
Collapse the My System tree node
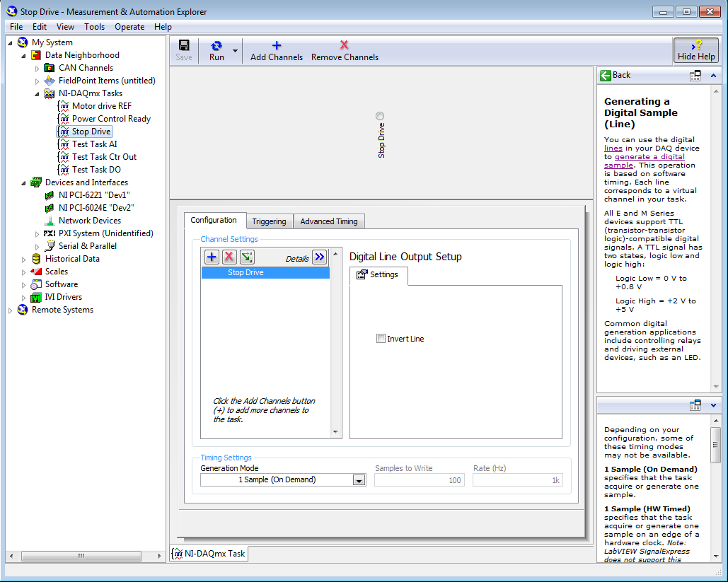click(x=10, y=42)
